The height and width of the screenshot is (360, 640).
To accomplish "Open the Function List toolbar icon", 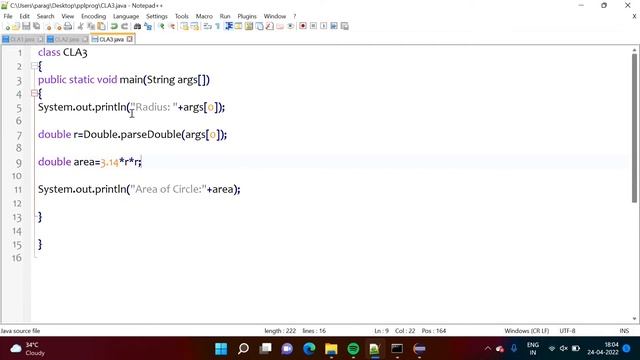I will (x=269, y=27).
